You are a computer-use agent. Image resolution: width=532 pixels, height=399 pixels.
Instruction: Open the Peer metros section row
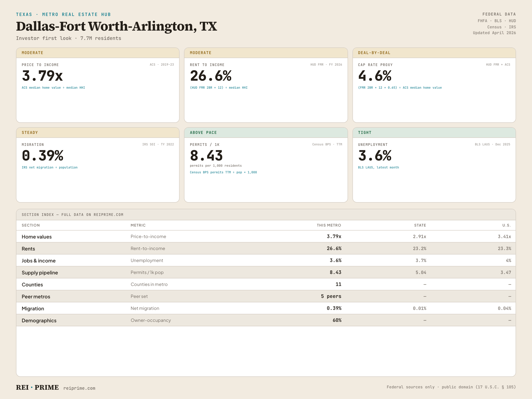point(266,296)
